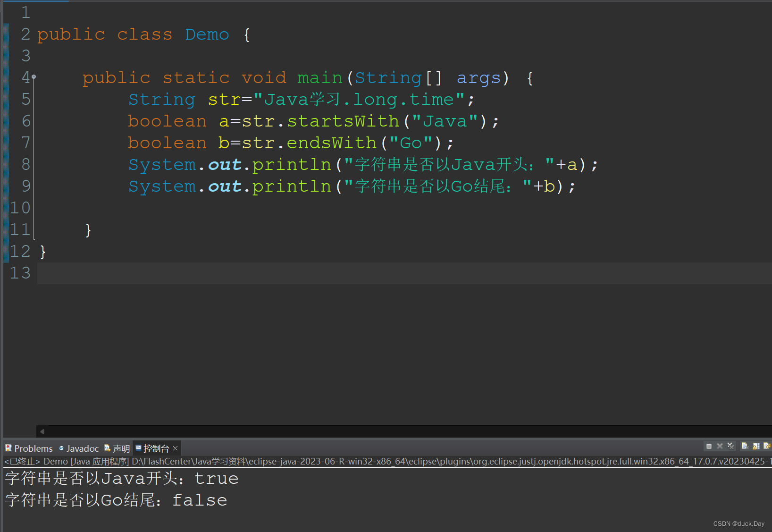Click the Remove Launch (X) icon
The width and height of the screenshot is (772, 532).
tap(720, 446)
